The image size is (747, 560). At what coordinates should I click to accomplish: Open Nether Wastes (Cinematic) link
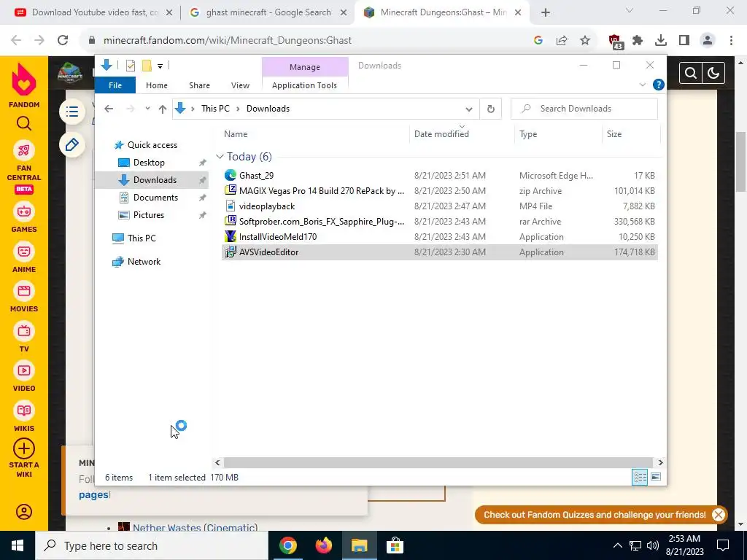coord(196,528)
